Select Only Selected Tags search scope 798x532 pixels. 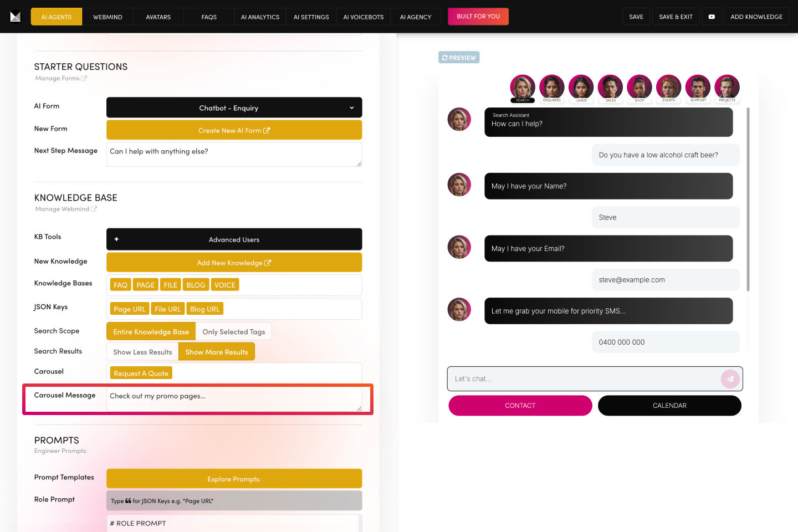pyautogui.click(x=233, y=331)
